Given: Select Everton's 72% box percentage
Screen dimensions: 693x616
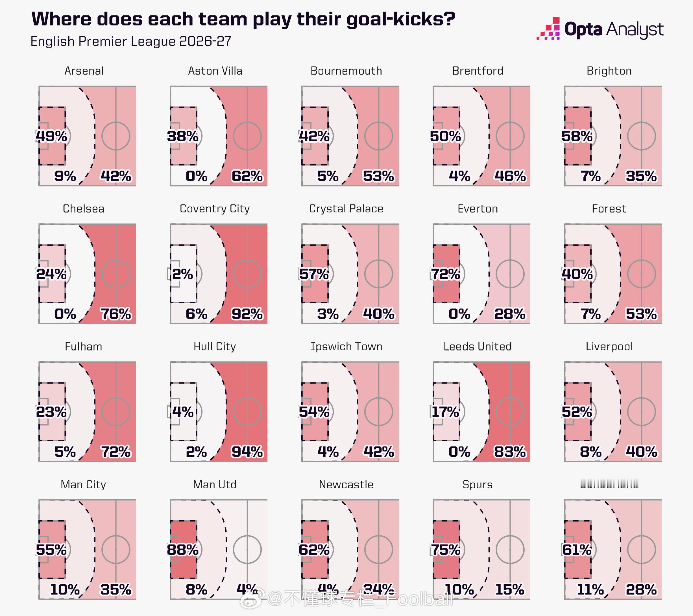Looking at the screenshot, I should coord(446,274).
